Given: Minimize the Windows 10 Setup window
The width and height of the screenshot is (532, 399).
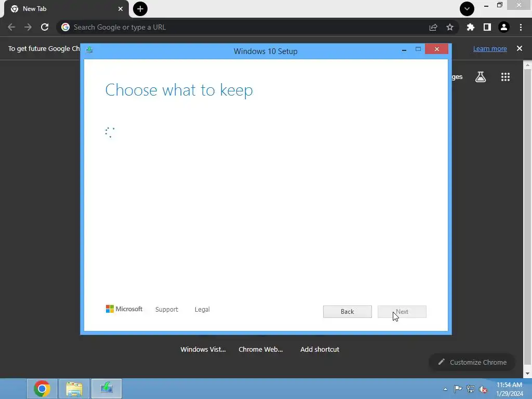Looking at the screenshot, I should (404, 49).
